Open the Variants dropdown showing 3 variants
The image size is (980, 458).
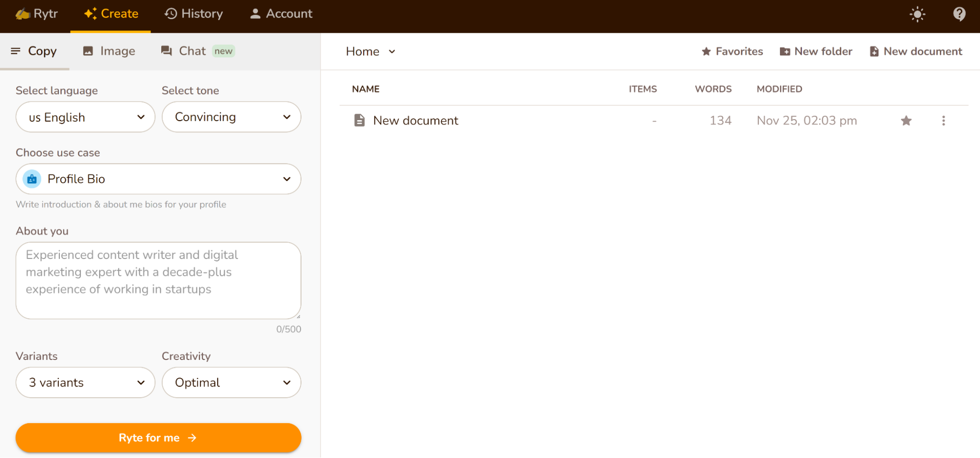tap(85, 382)
